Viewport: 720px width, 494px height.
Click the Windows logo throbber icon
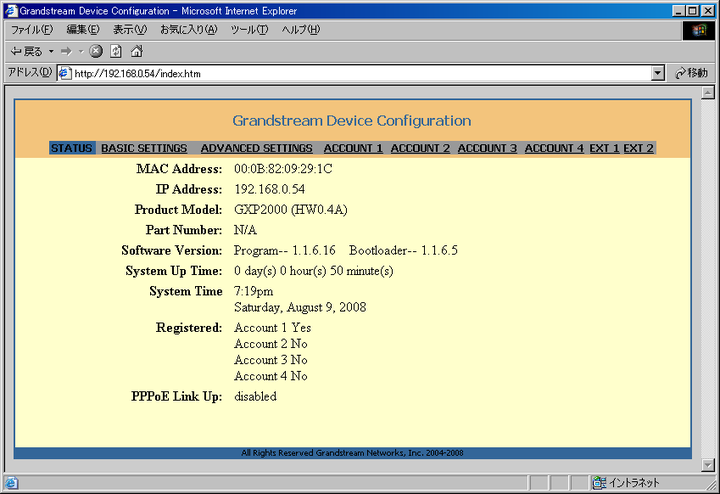(x=700, y=30)
